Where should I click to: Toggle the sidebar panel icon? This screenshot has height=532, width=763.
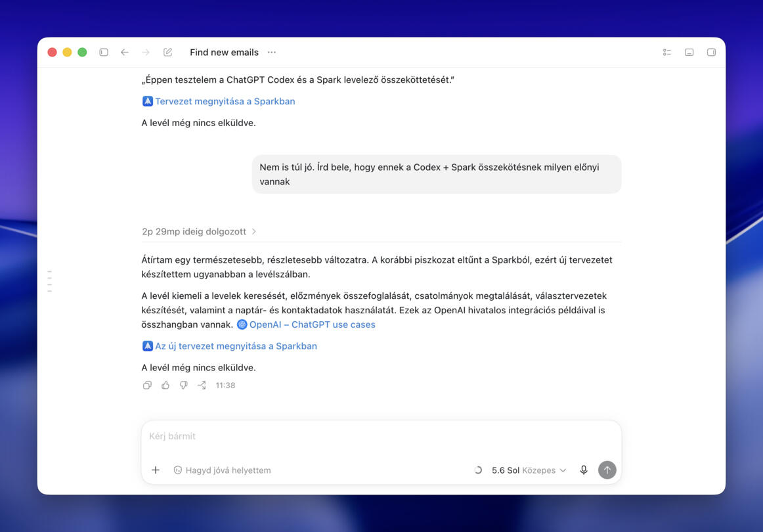[104, 52]
